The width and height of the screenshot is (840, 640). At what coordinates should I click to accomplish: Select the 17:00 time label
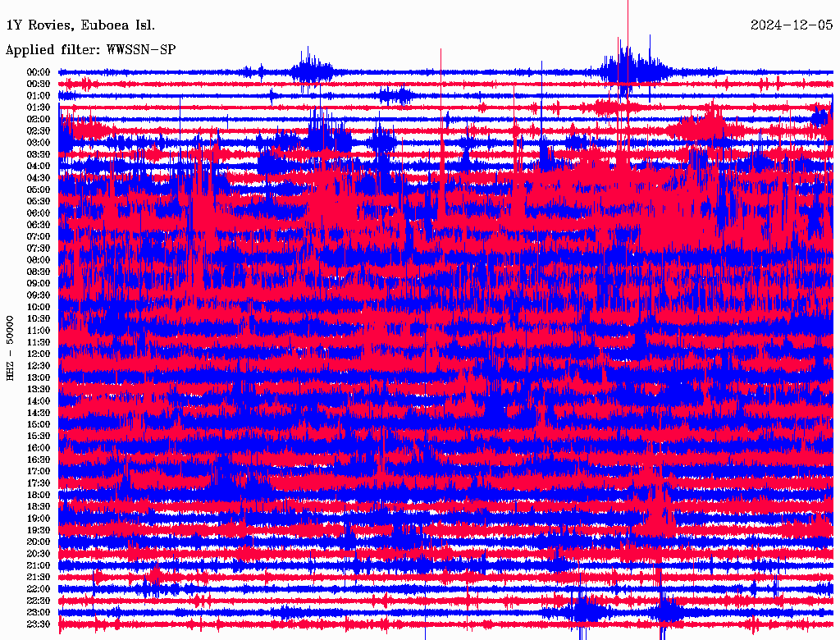pos(39,471)
